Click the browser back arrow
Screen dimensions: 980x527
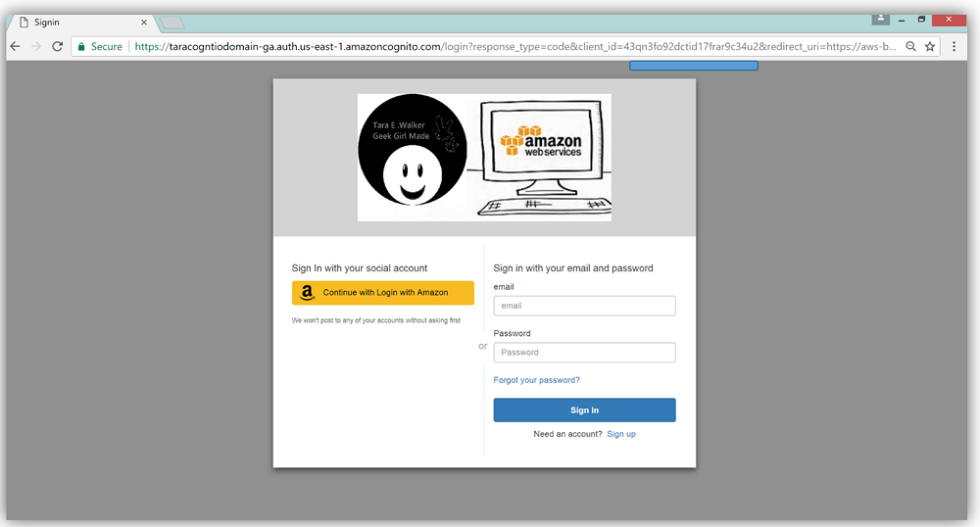16,46
